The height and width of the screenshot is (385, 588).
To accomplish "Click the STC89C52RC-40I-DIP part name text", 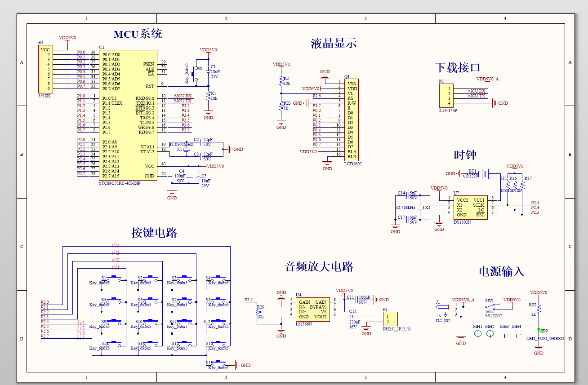I will [x=120, y=183].
